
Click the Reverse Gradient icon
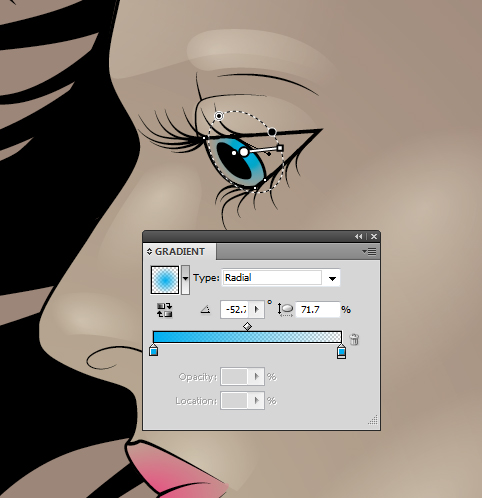coord(164,310)
